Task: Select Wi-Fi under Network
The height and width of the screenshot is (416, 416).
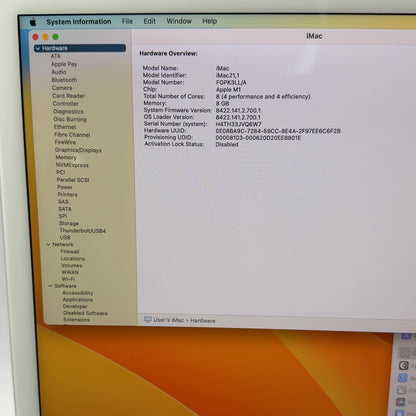Action: click(68, 279)
